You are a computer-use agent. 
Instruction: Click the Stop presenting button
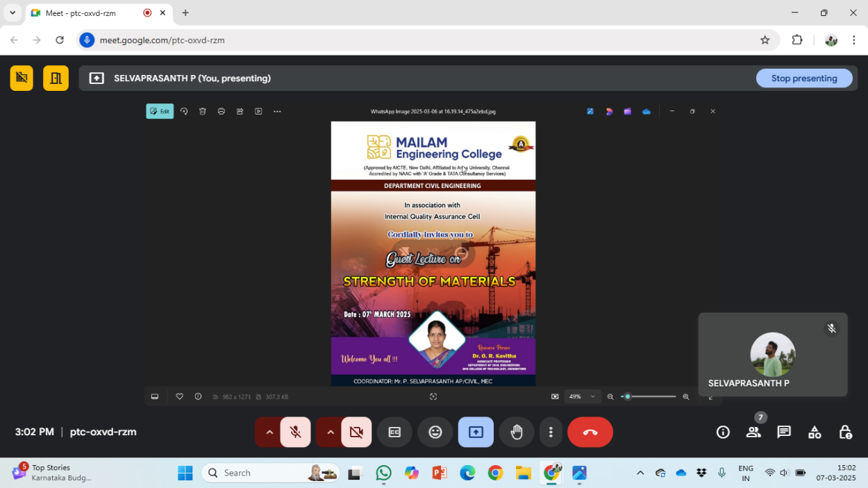tap(803, 78)
